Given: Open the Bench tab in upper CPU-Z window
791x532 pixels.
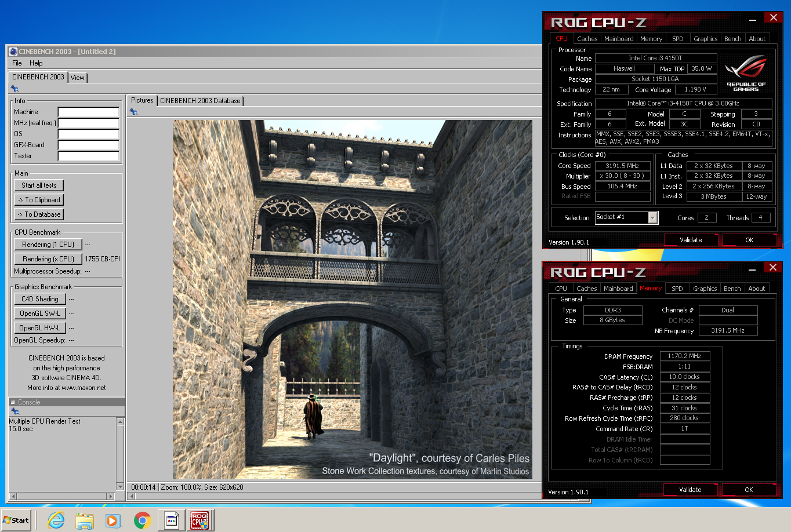Looking at the screenshot, I should [733, 39].
